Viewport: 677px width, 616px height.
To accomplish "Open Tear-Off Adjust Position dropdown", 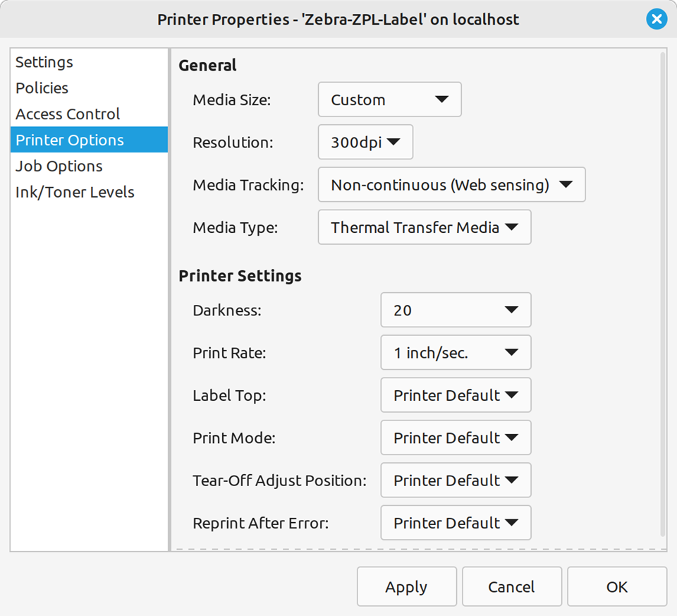I will pyautogui.click(x=455, y=481).
